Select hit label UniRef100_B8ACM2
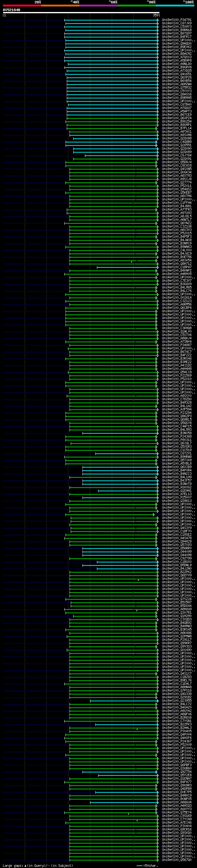 pyautogui.click(x=176, y=54)
